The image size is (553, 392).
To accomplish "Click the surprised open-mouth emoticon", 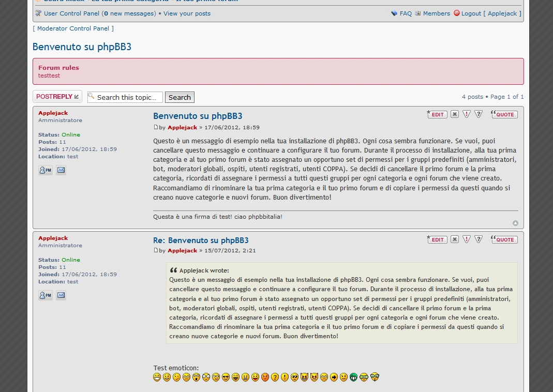I will pyautogui.click(x=197, y=377).
